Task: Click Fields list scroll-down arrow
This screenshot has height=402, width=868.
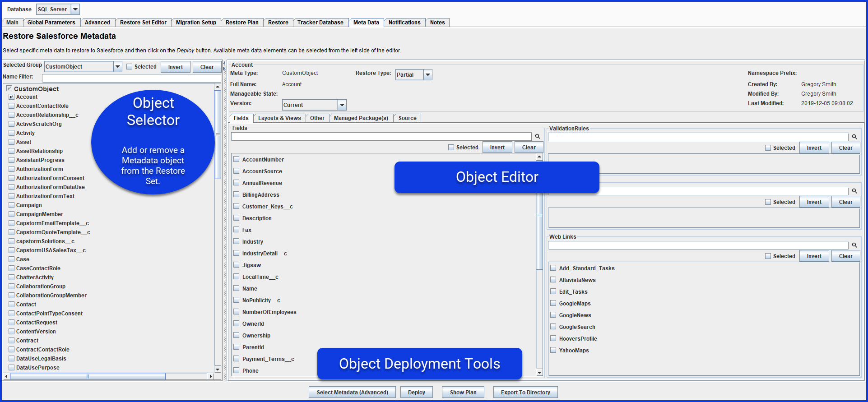Action: (539, 372)
